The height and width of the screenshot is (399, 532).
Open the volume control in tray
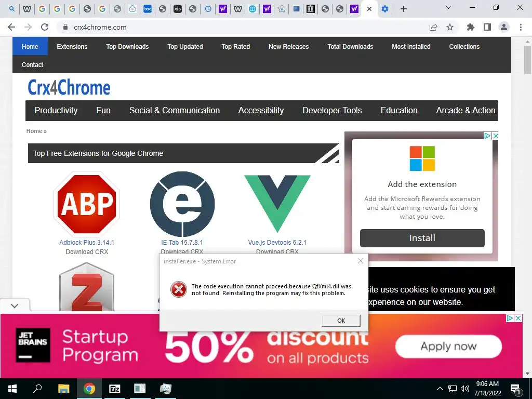coord(465,389)
